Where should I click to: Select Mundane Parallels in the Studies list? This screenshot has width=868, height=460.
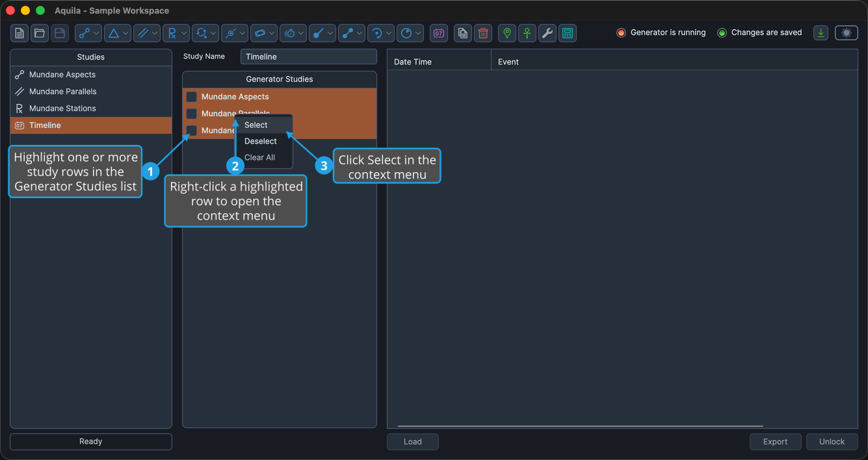(91, 92)
